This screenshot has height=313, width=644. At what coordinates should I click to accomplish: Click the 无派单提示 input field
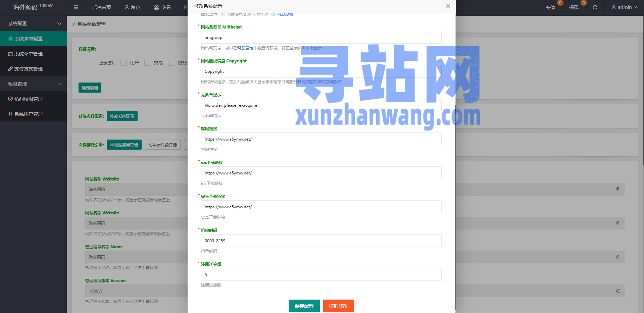(321, 105)
